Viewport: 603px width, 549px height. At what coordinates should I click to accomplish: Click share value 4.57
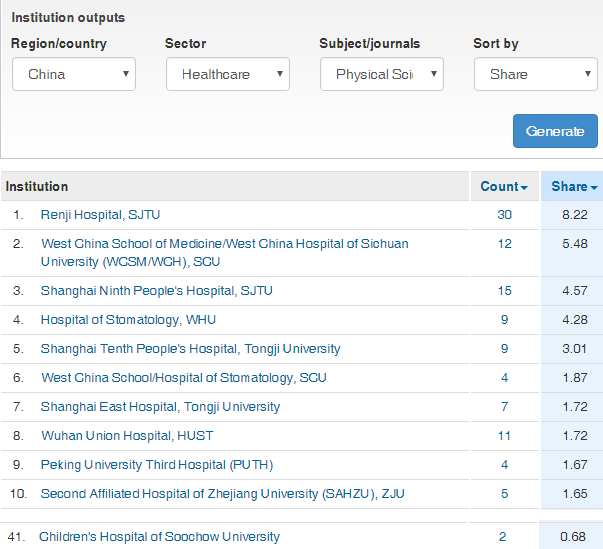tap(575, 291)
